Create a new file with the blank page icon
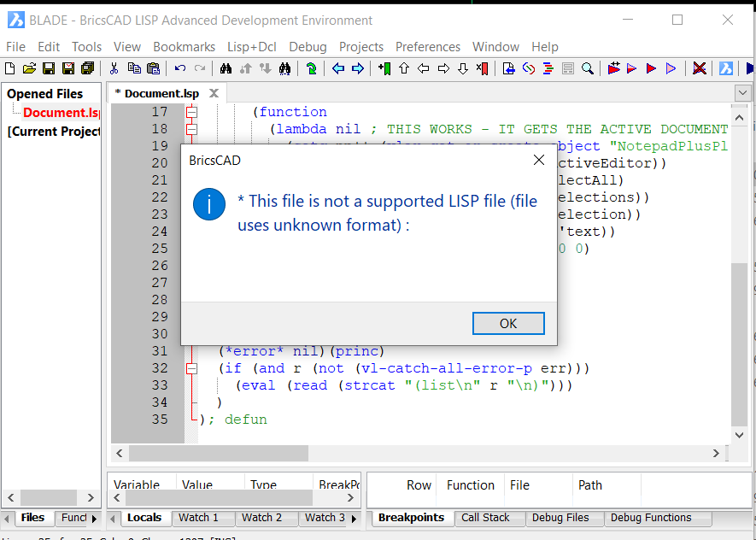Screen dimensions: 756x540 coord(9,68)
